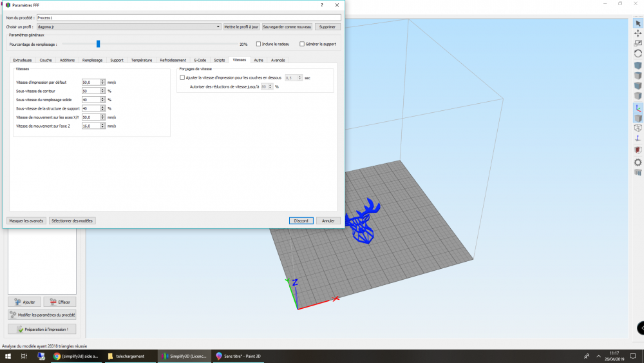Show hidden system tray icons

pos(598,356)
